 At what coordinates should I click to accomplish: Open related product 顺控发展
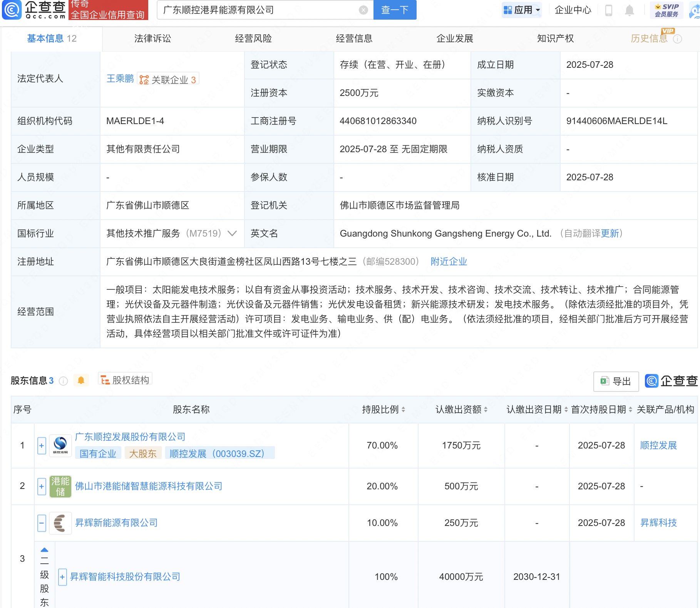coord(658,445)
